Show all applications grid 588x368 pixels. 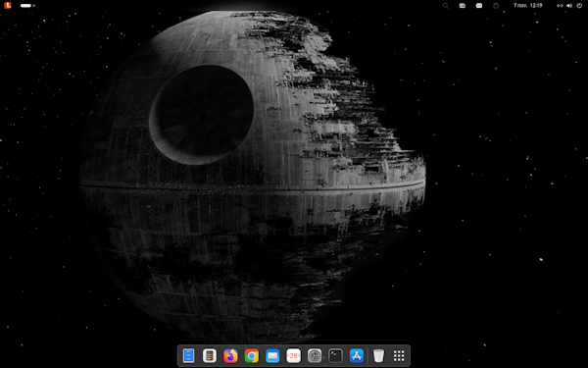point(399,355)
